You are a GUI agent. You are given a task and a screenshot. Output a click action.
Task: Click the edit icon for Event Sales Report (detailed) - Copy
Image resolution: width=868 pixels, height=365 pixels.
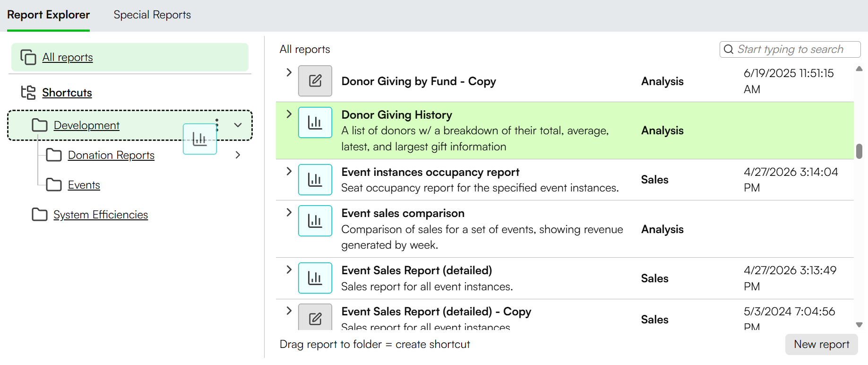coord(315,317)
